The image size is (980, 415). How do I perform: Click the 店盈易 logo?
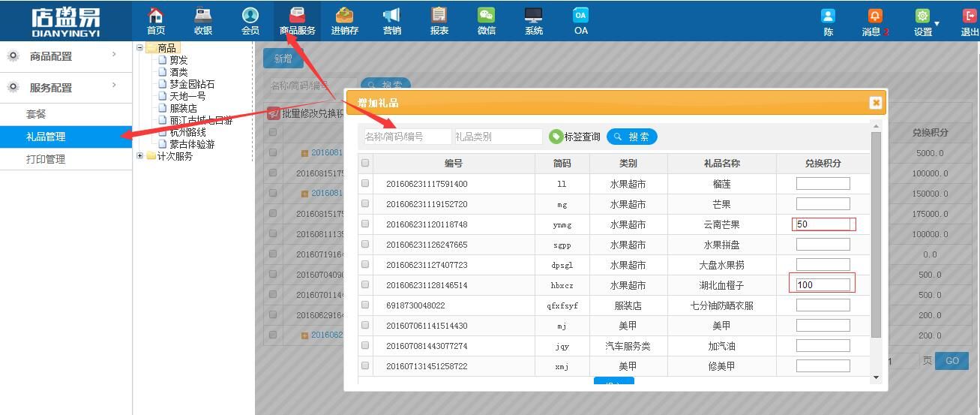[66, 23]
